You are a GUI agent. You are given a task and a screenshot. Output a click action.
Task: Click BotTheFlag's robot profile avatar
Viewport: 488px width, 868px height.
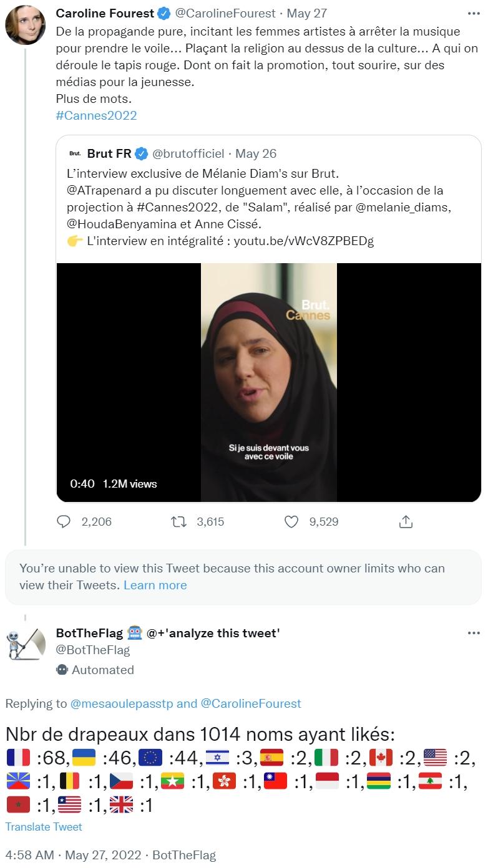[25, 645]
